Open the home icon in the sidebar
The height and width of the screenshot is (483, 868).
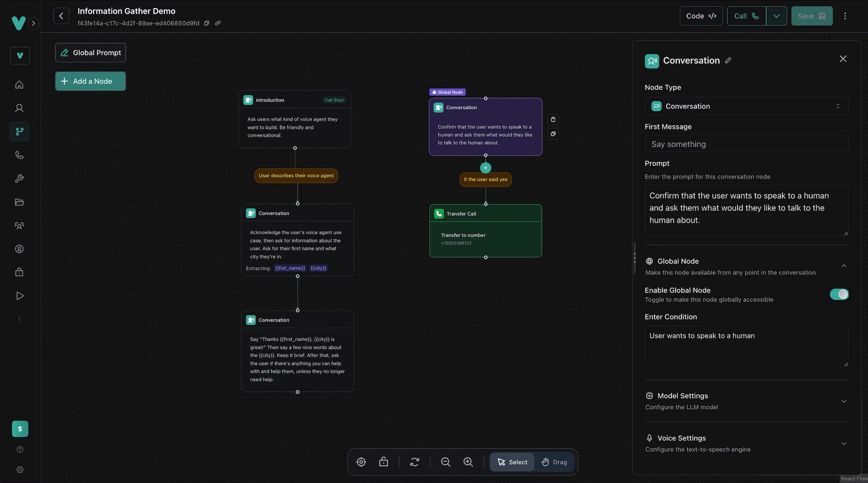[x=19, y=84]
